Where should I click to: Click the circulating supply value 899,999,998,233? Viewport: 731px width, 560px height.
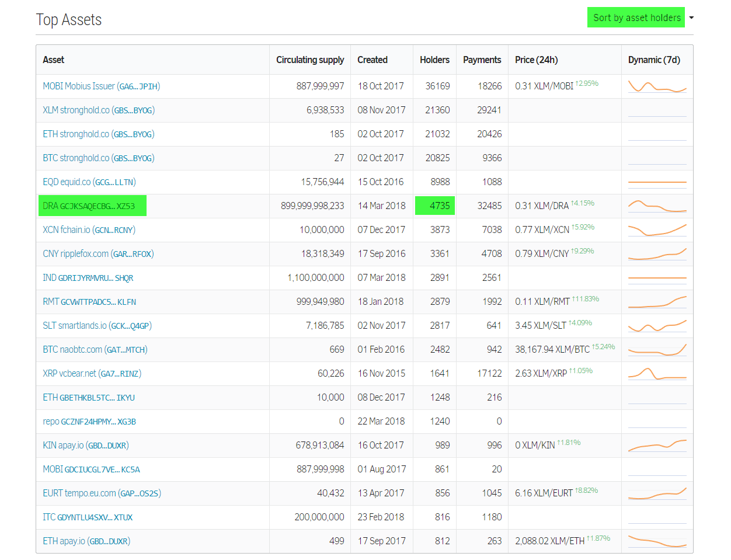[312, 206]
